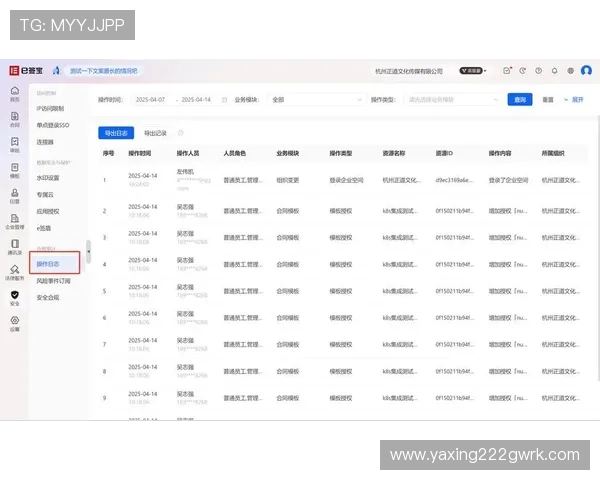Select 连接器 menu item
The height and width of the screenshot is (480, 600).
tap(45, 142)
